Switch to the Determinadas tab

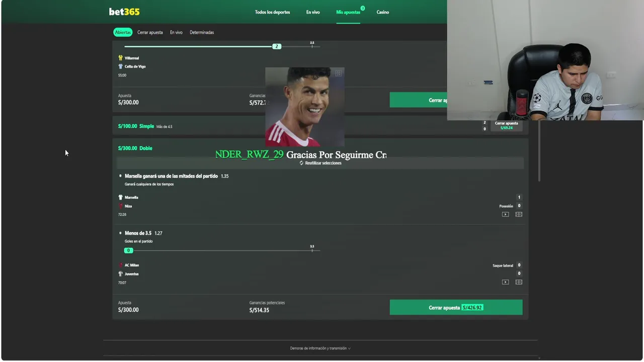[x=202, y=32]
